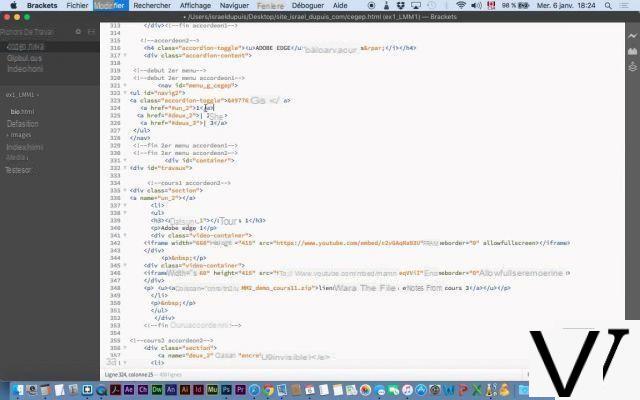
Task: Launch Premiere Pro (Pr) from the dock
Action: pos(240,390)
